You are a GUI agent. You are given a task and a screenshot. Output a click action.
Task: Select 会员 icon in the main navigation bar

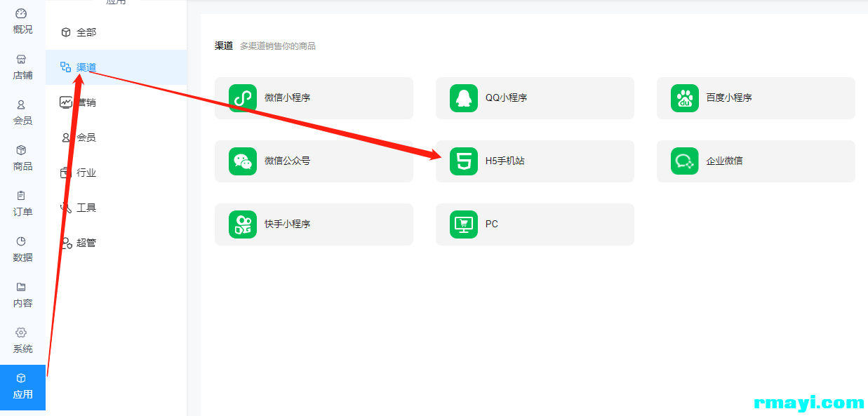coord(21,105)
